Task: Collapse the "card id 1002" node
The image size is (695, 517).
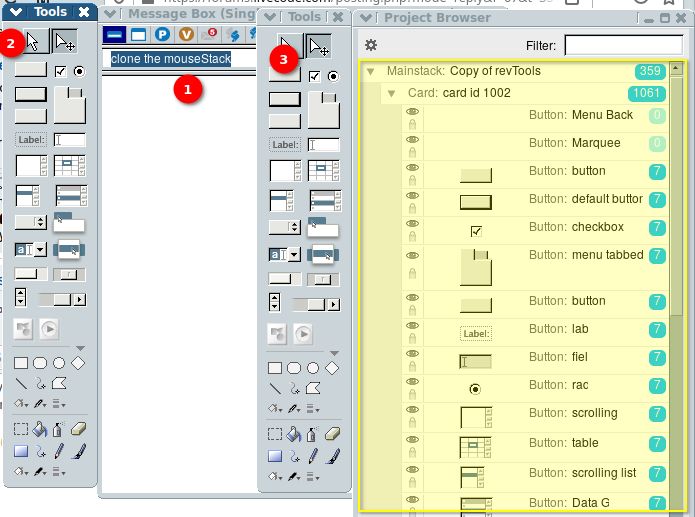Action: (x=393, y=94)
